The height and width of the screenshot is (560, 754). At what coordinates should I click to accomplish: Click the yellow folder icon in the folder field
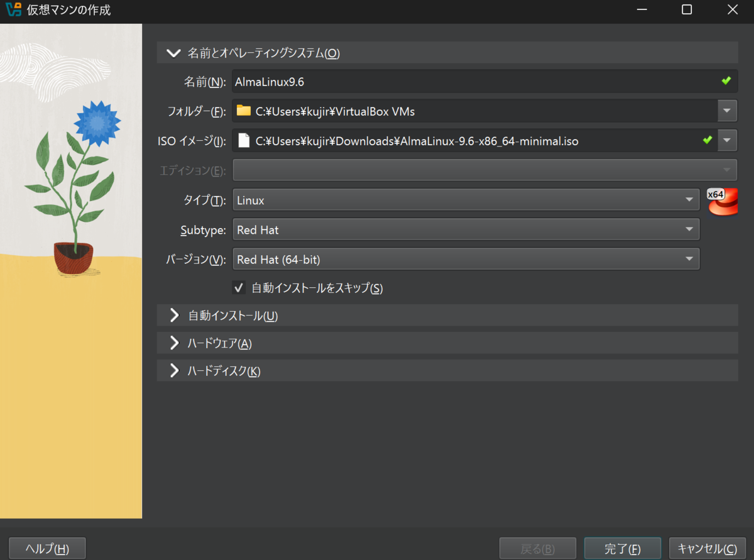pos(244,111)
